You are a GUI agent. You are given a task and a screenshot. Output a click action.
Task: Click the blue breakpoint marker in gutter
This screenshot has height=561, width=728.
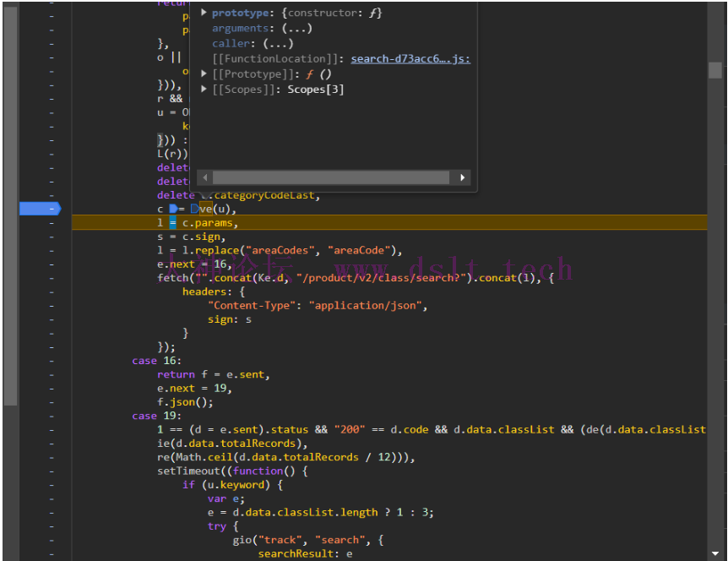pyautogui.click(x=39, y=209)
